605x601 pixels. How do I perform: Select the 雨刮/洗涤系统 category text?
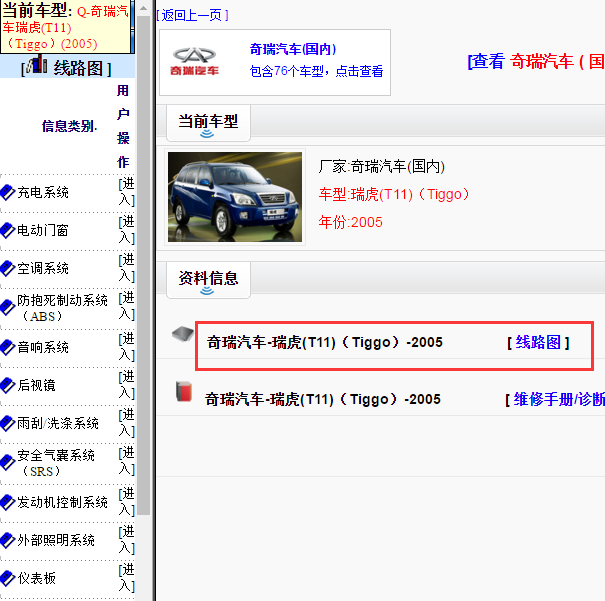pyautogui.click(x=58, y=424)
